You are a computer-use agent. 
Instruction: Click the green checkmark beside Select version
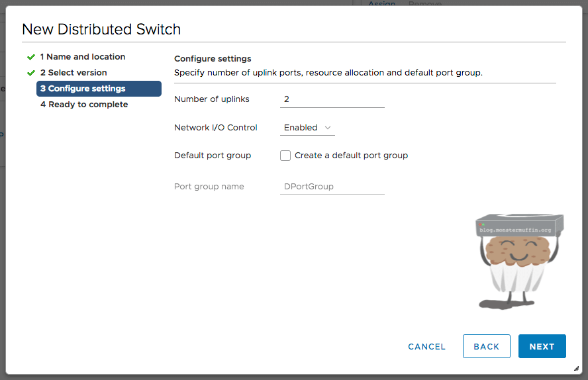30,73
